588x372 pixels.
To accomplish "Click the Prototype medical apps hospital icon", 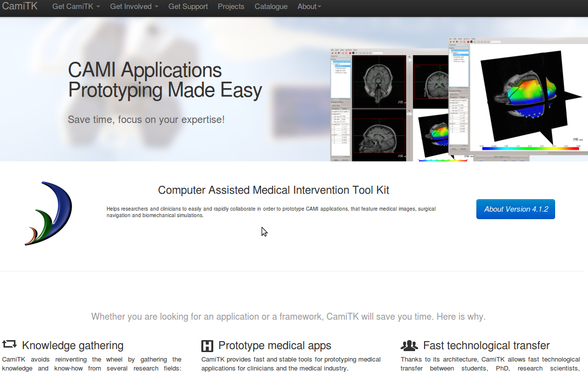I will click(x=207, y=346).
